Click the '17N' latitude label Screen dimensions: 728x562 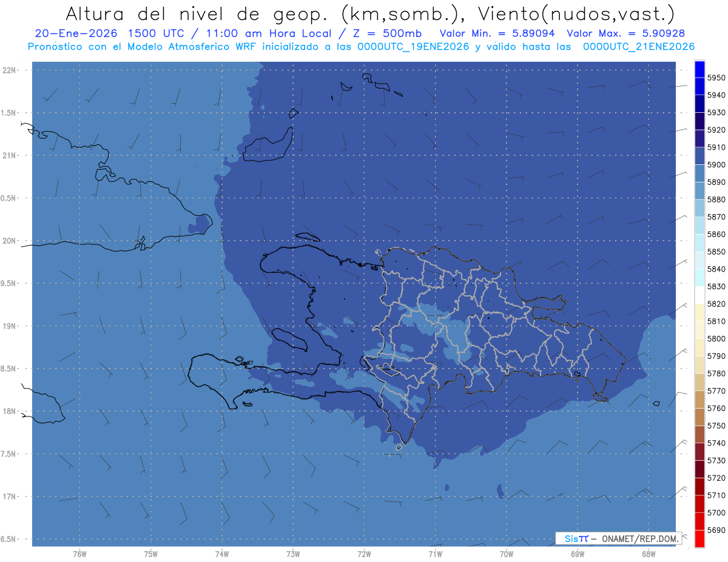point(8,497)
